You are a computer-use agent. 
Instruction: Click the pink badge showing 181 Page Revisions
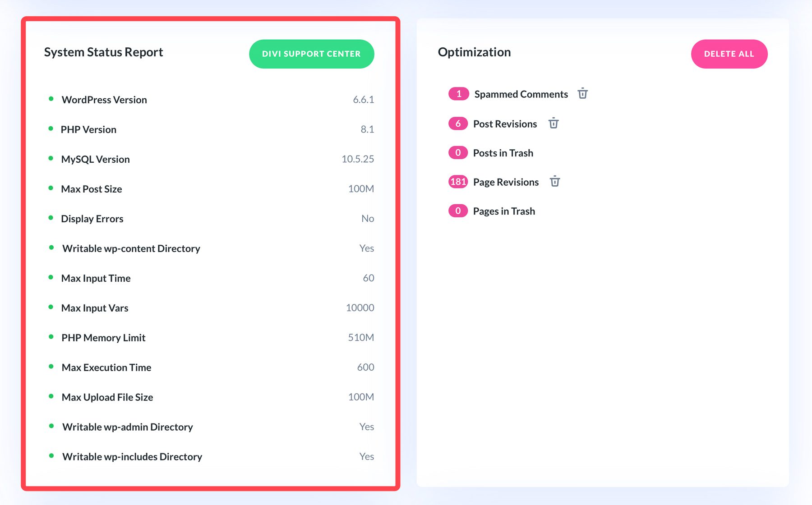point(458,181)
